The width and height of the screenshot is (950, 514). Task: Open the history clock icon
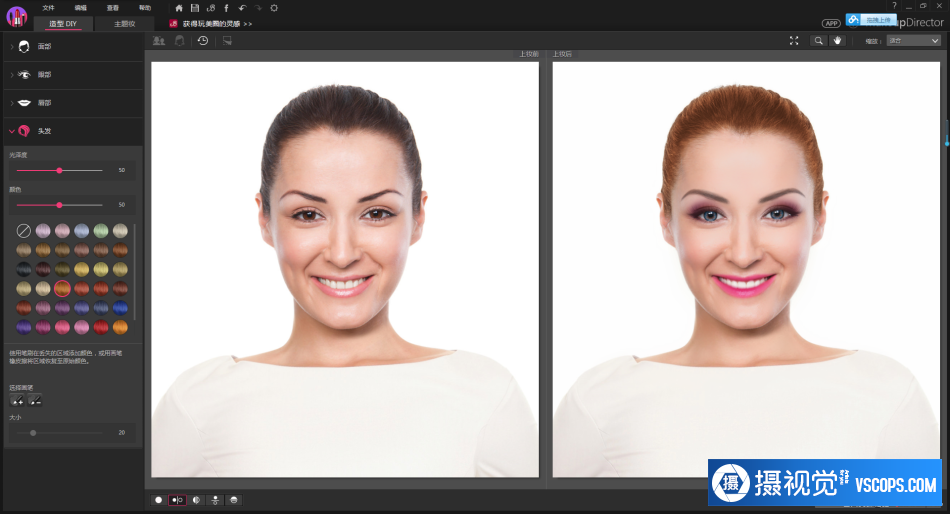tap(203, 41)
